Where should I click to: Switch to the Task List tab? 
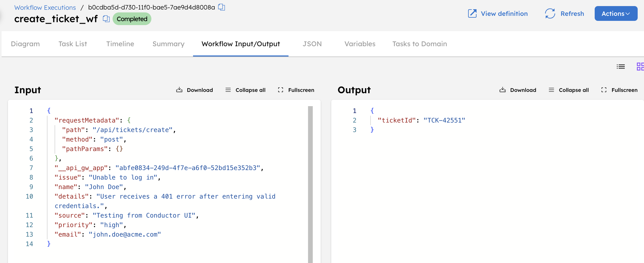73,44
